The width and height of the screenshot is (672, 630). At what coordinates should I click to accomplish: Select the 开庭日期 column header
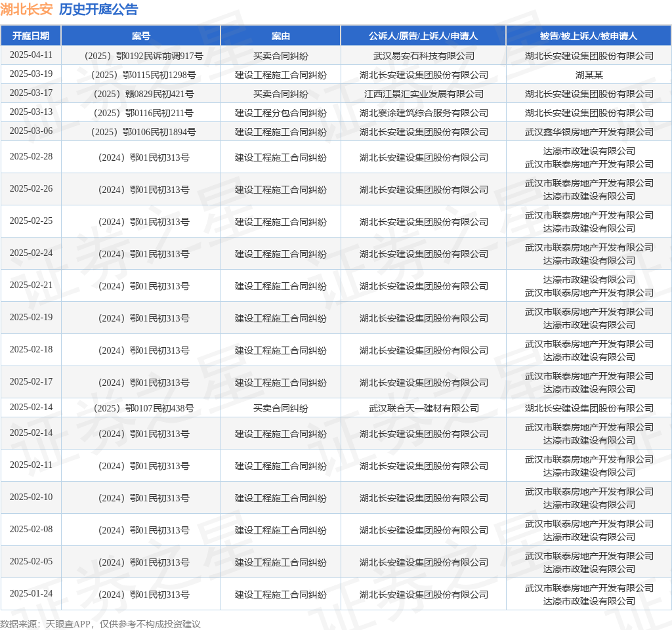[x=31, y=36]
